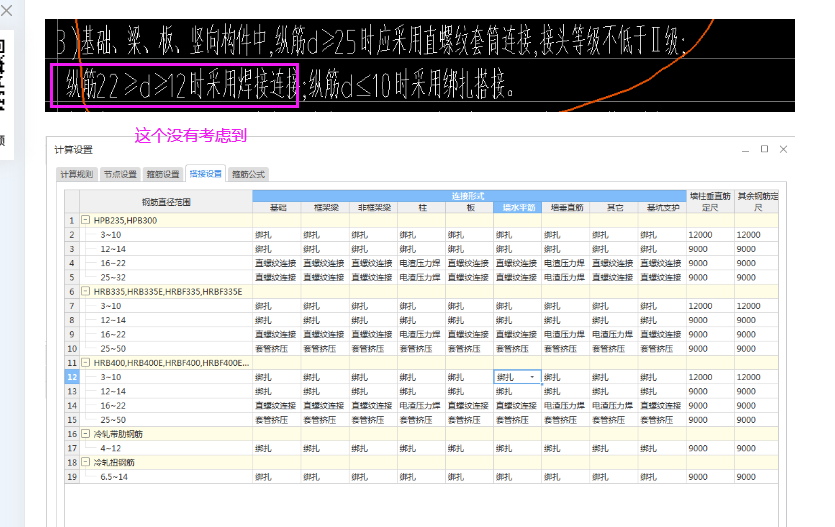
Task: Close the 计算设置 dialog
Action: pos(783,149)
